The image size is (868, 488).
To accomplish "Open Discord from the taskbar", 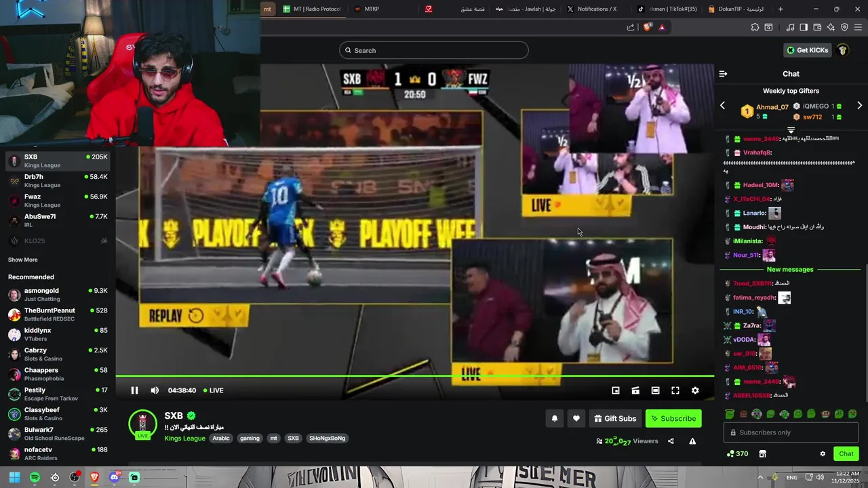I will 115,477.
